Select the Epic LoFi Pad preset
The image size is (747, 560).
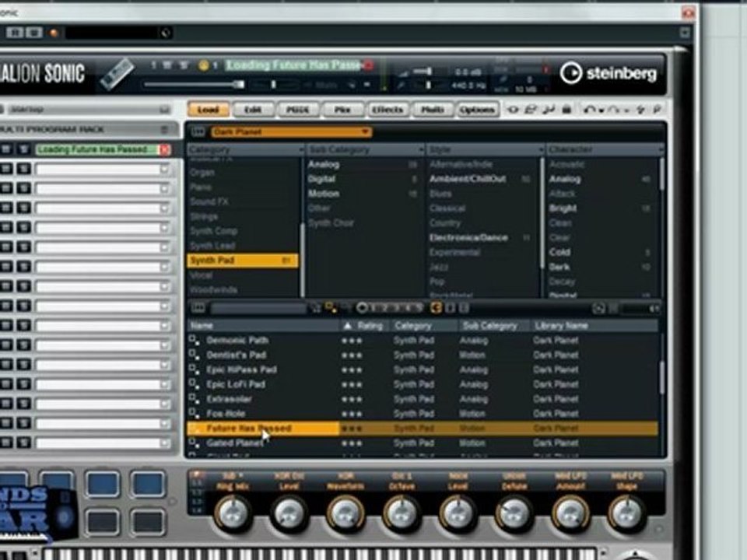(x=235, y=385)
